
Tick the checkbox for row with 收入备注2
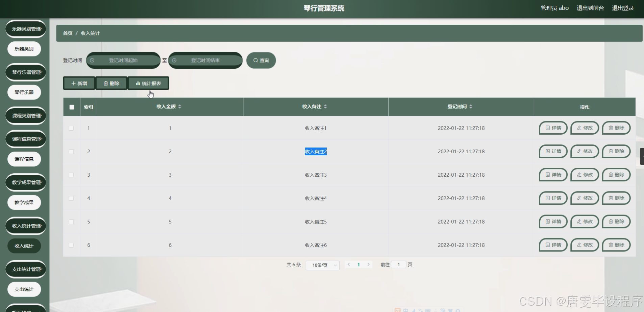(71, 152)
